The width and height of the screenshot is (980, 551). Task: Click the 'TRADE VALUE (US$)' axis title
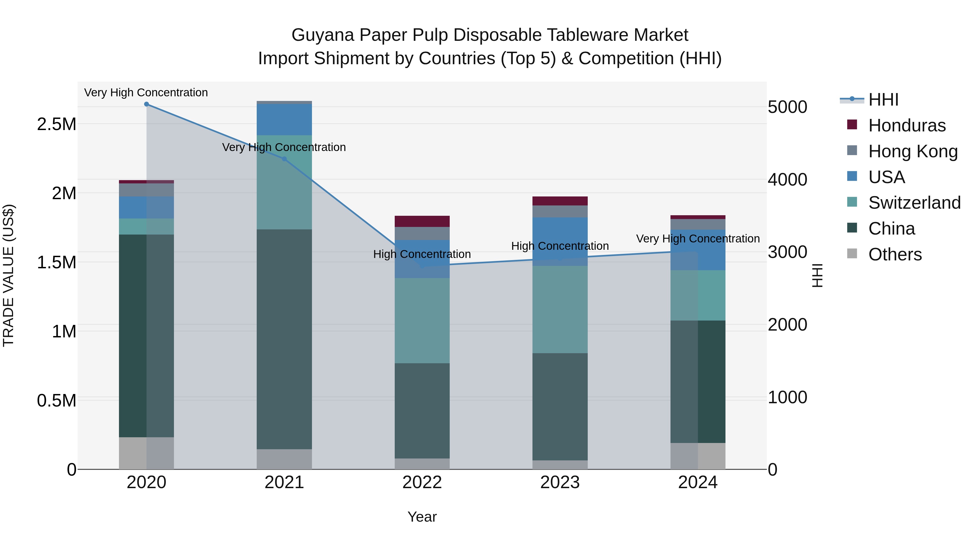pyautogui.click(x=8, y=276)
